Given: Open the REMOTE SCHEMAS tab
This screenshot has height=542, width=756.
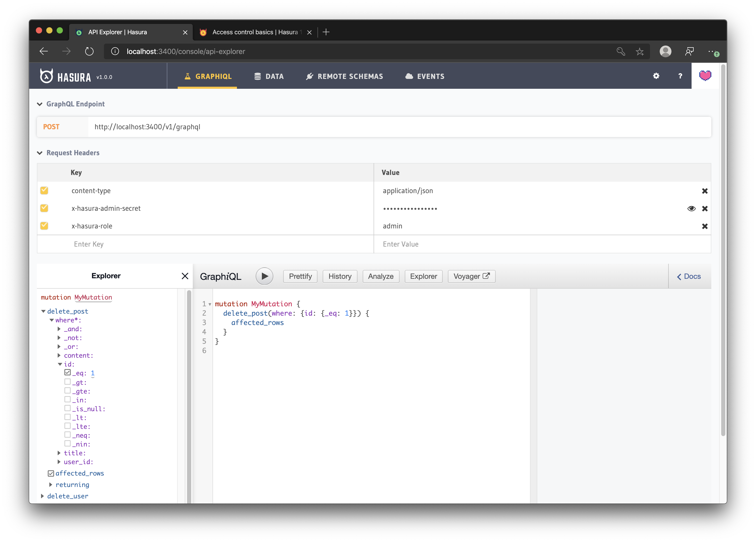Looking at the screenshot, I should pos(344,76).
